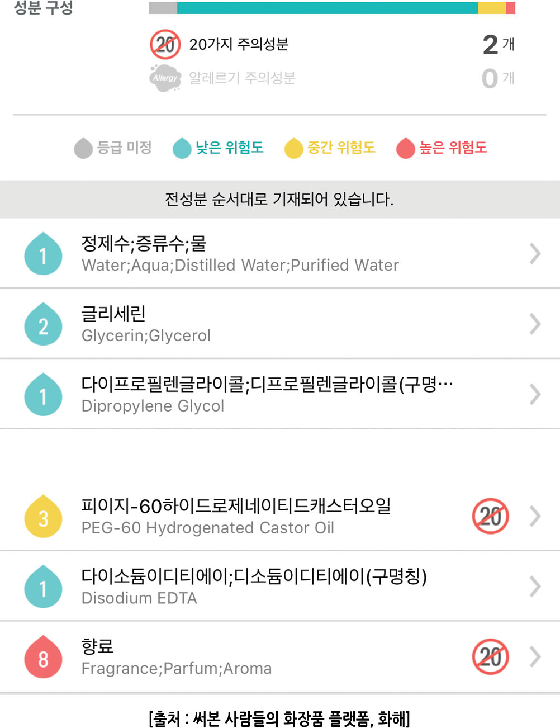Expand the Disodium EDTA row chevron
Screen dimensions: 560x728
tap(535, 587)
